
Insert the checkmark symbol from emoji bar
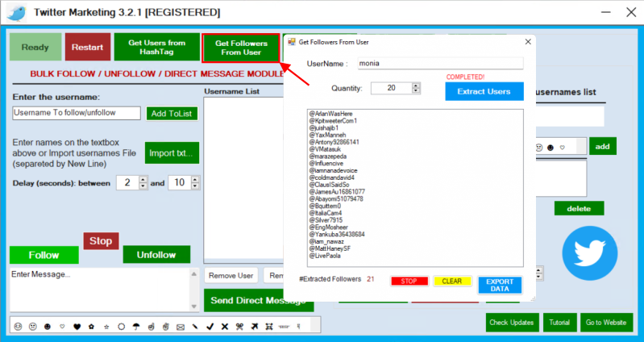coord(208,327)
